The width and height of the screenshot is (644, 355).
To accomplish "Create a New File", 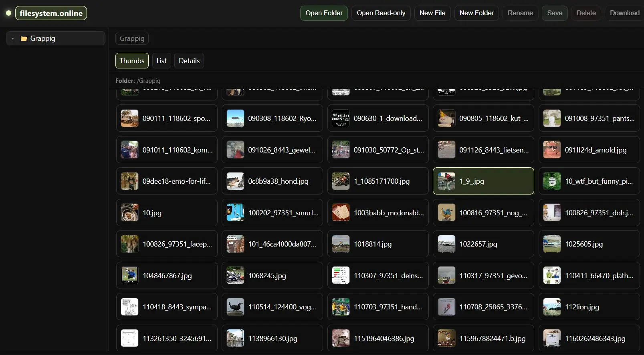I will (x=432, y=13).
